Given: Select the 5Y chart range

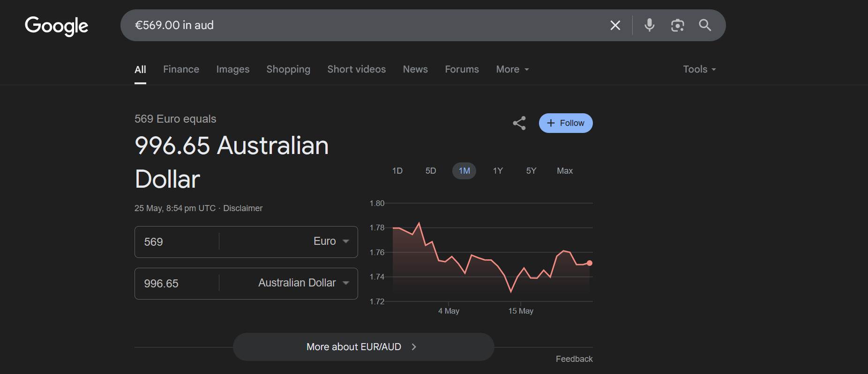Looking at the screenshot, I should (x=531, y=171).
